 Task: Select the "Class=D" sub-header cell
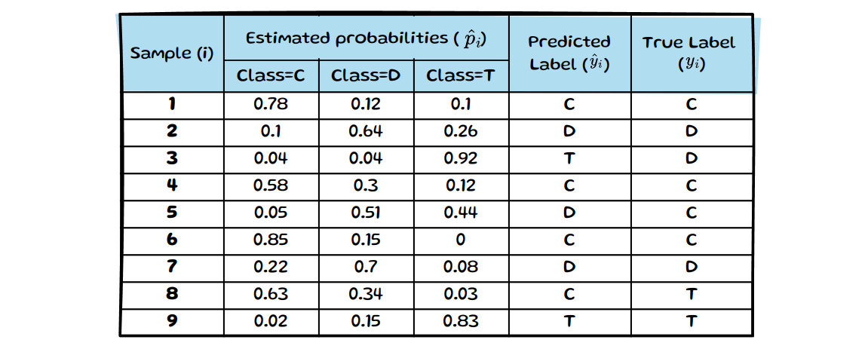(x=367, y=76)
